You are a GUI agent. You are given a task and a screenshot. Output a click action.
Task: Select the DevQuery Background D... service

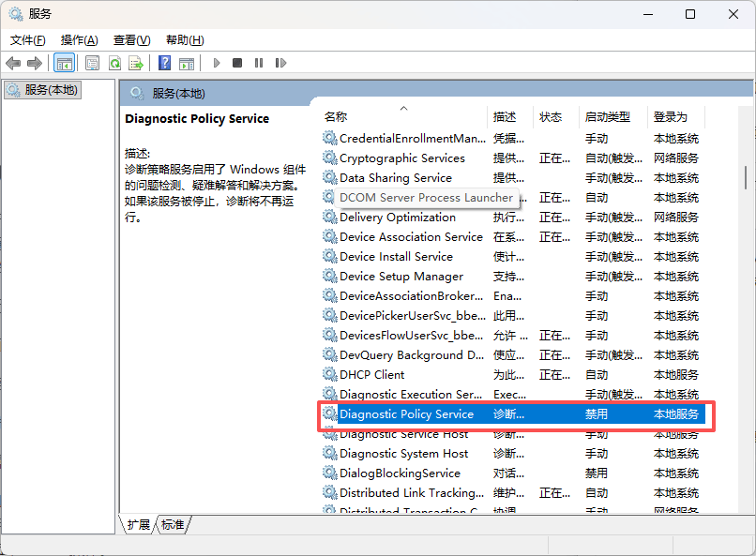[x=512, y=355]
